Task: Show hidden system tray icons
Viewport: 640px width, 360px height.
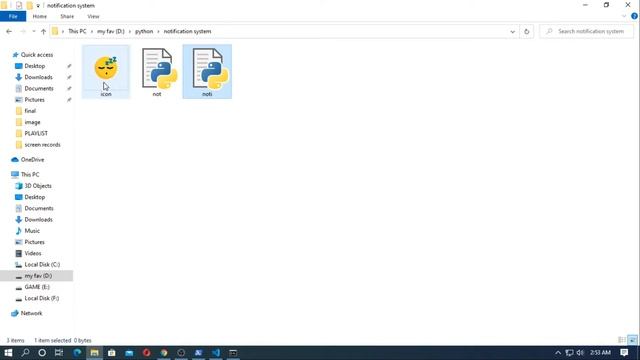Action: 558,353
